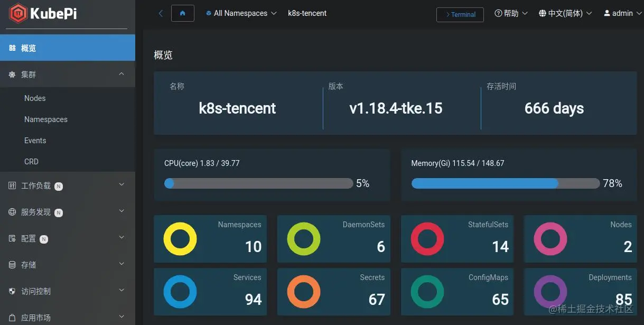Open the 帮助 help menu
The width and height of the screenshot is (644, 325).
(511, 13)
